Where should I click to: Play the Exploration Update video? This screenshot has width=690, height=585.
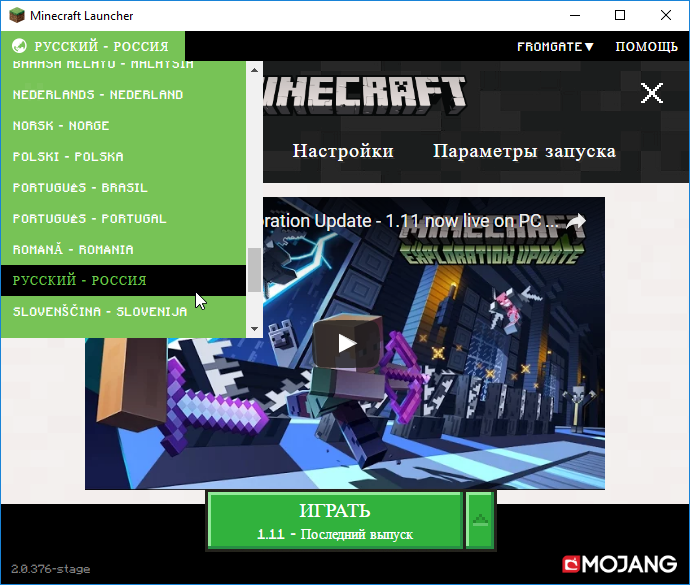click(x=345, y=343)
